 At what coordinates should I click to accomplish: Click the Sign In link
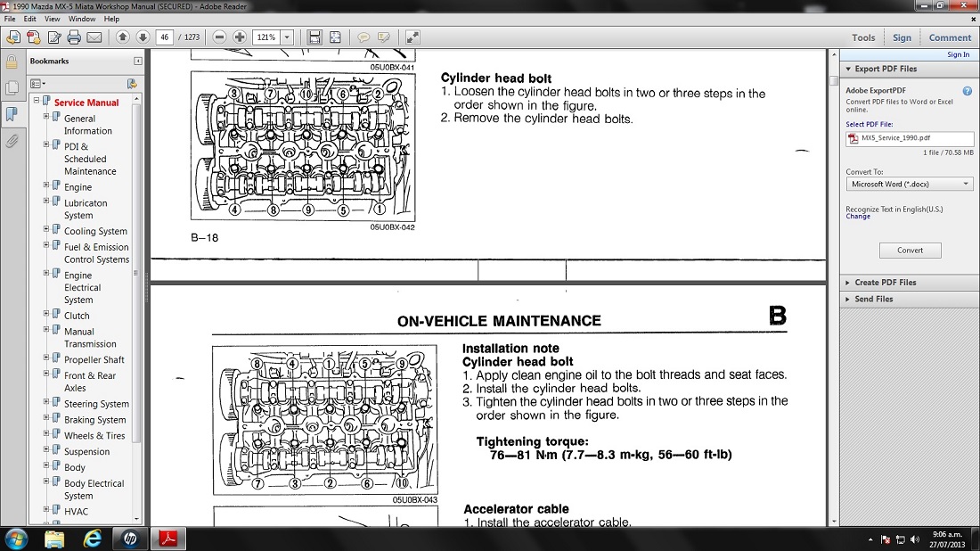pyautogui.click(x=958, y=54)
